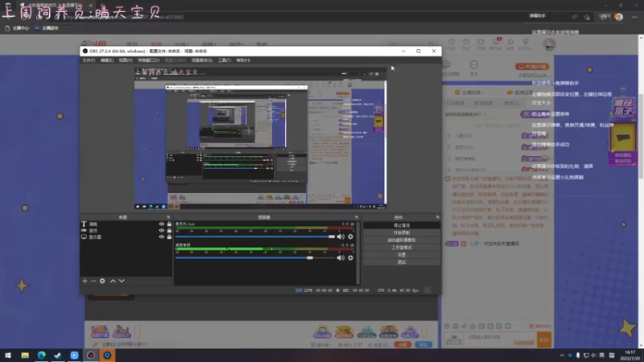The height and width of the screenshot is (362, 644).
Task: Remove selected source with the minus icon
Action: 93,281
